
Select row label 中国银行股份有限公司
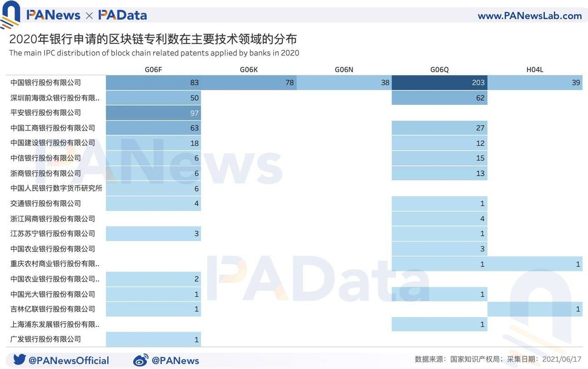45,83
